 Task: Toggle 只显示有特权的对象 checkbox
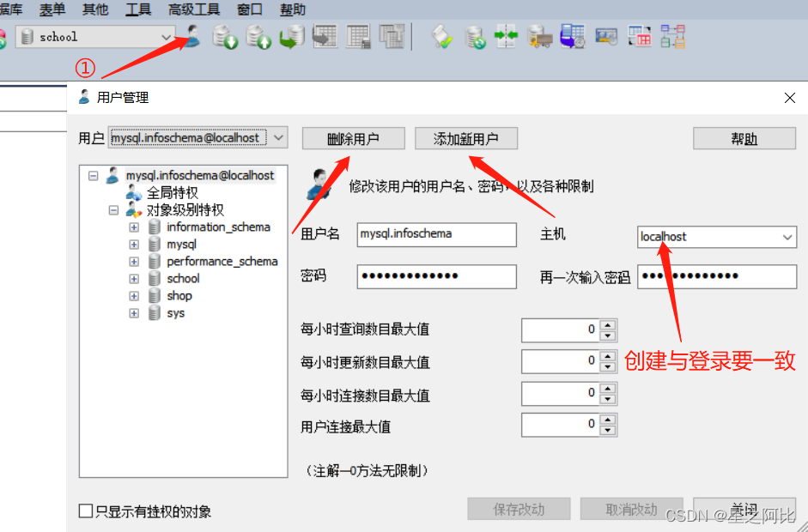86,511
